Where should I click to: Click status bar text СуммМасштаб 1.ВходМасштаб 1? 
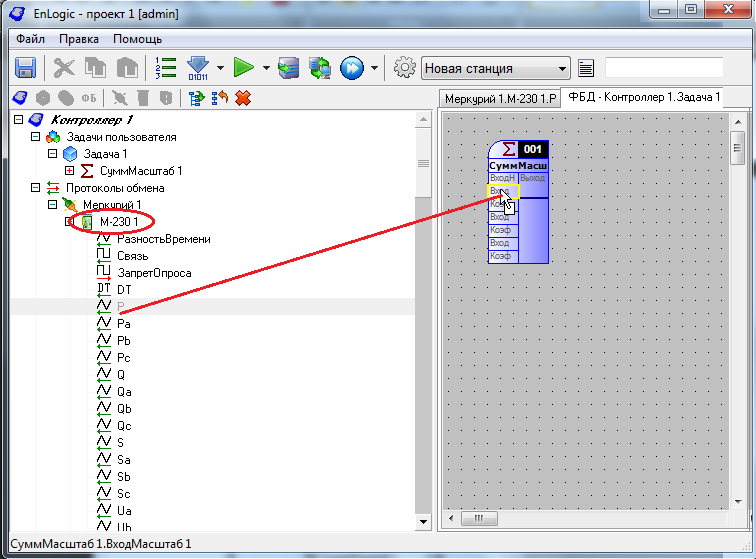(x=101, y=544)
